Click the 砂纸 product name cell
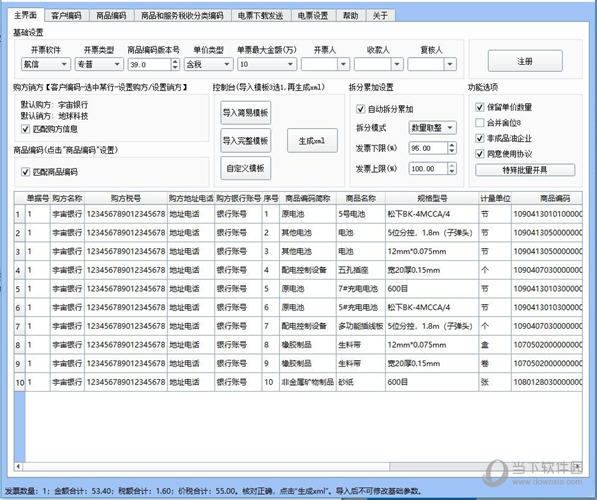Screen dimensions: 597x500 [x=361, y=382]
